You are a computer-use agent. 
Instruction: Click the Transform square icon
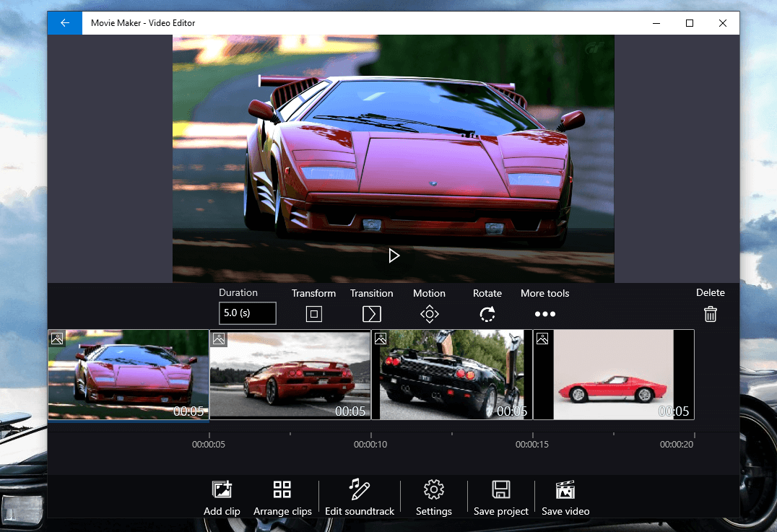(313, 313)
